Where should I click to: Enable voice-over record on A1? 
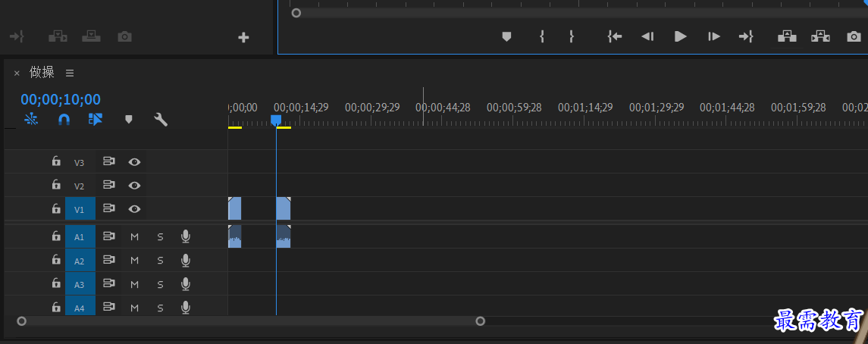tap(186, 236)
